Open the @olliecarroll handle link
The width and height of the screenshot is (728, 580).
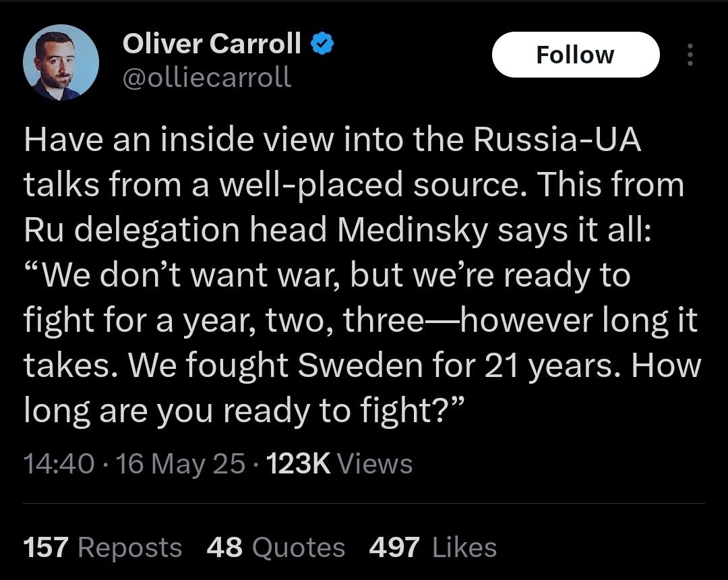[x=206, y=78]
